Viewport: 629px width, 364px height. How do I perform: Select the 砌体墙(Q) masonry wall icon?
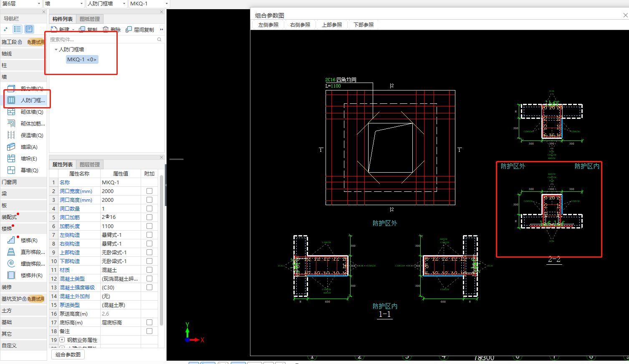coord(11,112)
